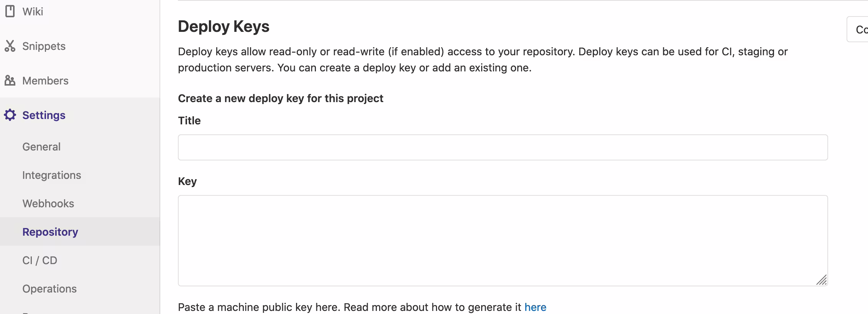Screen dimensions: 868x314
Task: Click inside the Key textarea
Action: pyautogui.click(x=502, y=240)
